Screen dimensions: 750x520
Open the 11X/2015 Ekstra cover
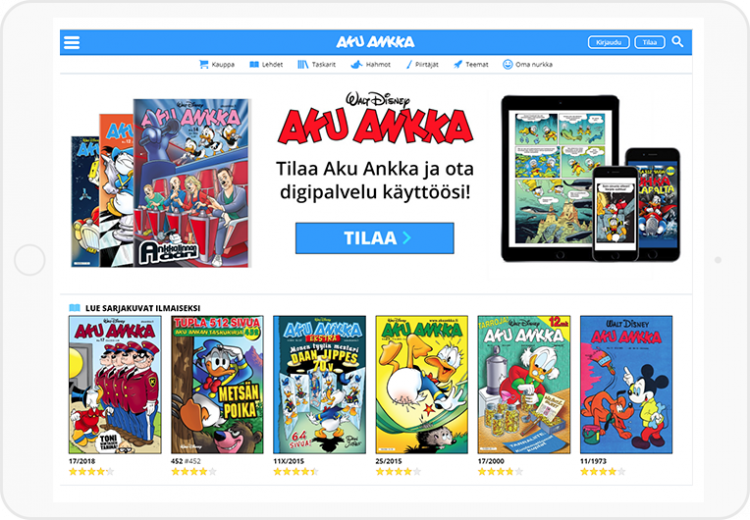click(x=320, y=385)
